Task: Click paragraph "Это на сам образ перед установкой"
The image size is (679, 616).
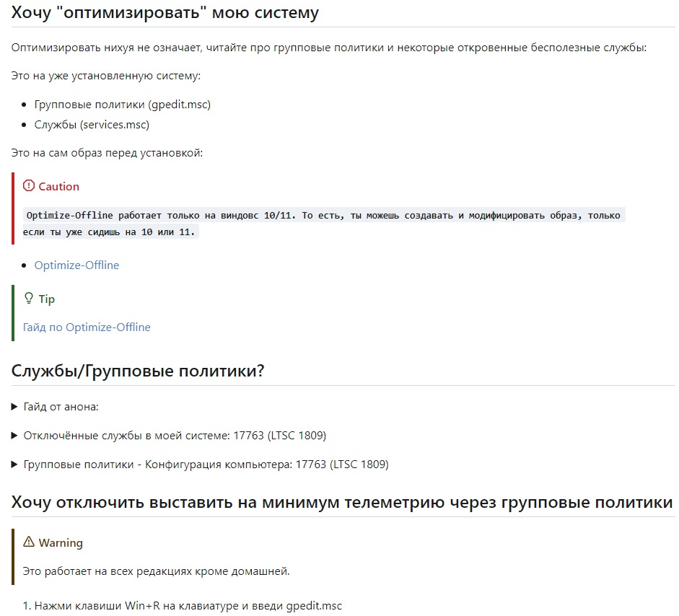Action: click(107, 153)
